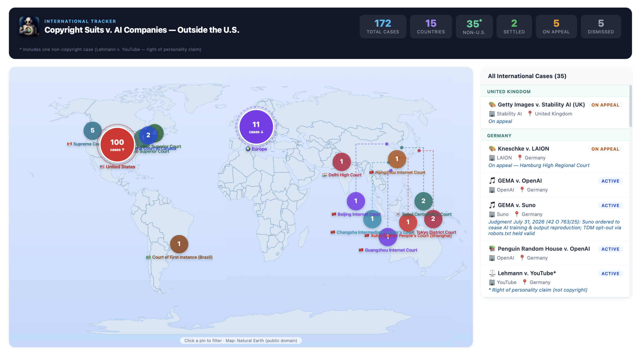Click On appeal — Hamburg High Regional Court note
The width and height of the screenshot is (644, 355).
point(538,165)
